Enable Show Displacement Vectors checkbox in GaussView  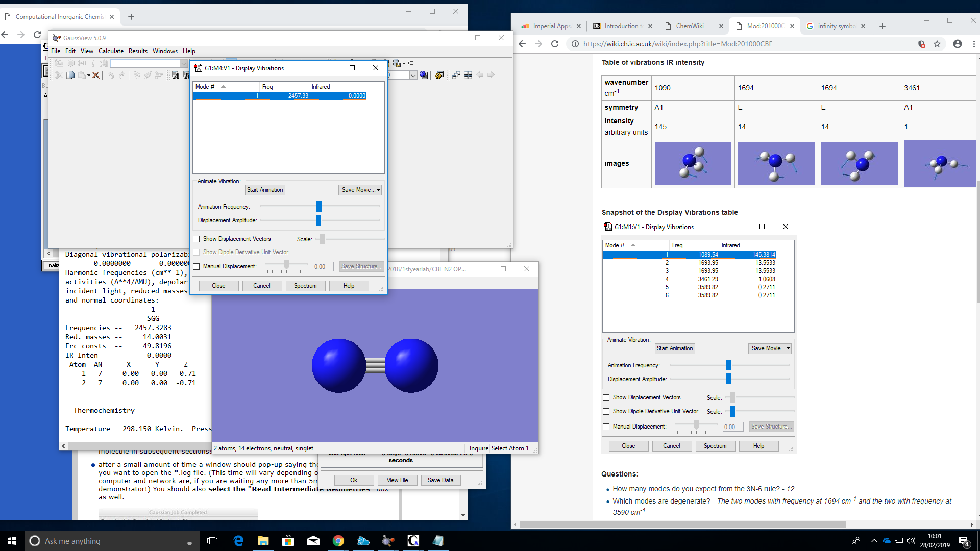[197, 239]
